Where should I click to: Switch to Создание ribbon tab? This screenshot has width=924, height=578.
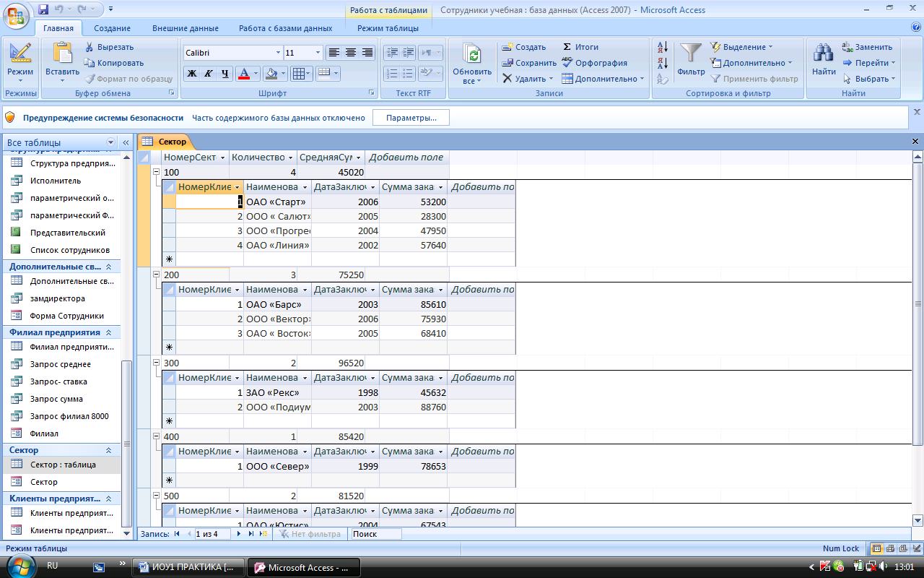tap(112, 28)
